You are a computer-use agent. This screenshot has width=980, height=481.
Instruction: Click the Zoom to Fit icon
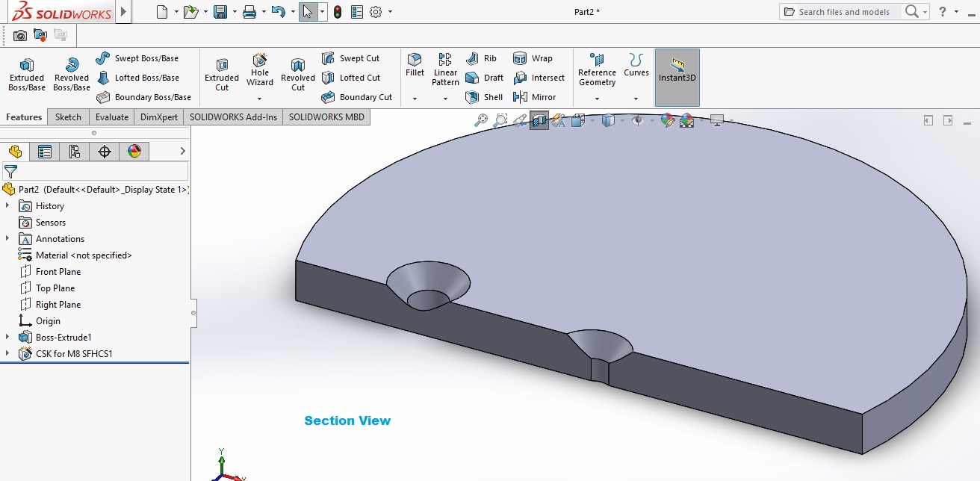(x=481, y=120)
